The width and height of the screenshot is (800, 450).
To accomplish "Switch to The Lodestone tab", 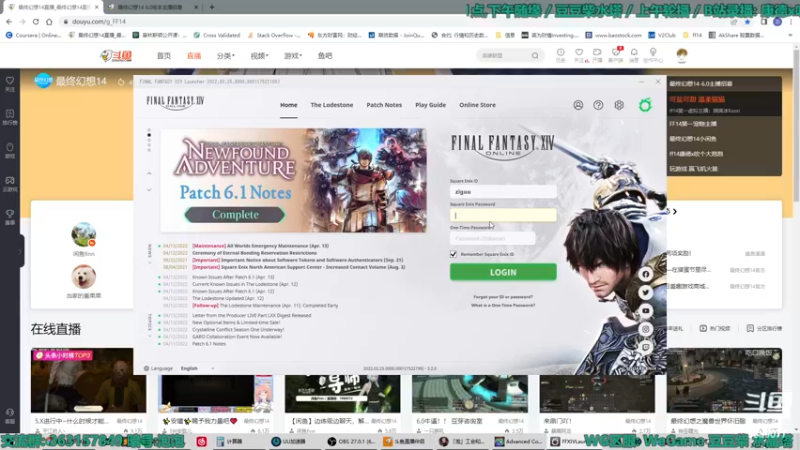I will coord(332,105).
